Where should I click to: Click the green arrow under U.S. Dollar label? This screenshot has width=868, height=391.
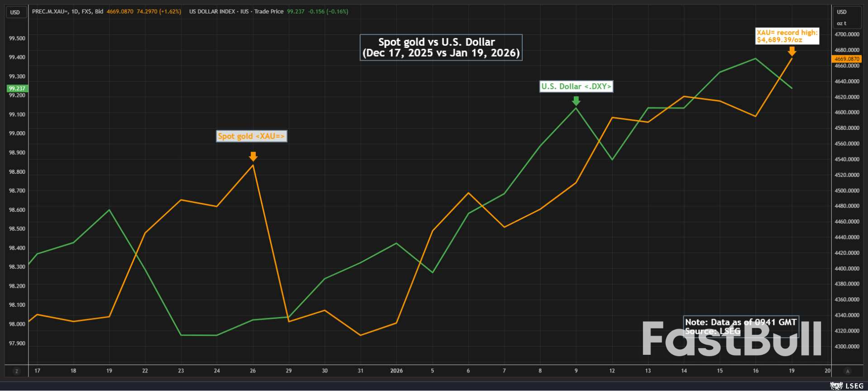coord(576,100)
